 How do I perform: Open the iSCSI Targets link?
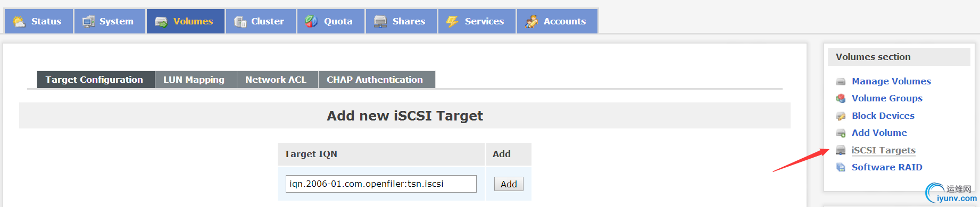pyautogui.click(x=883, y=150)
